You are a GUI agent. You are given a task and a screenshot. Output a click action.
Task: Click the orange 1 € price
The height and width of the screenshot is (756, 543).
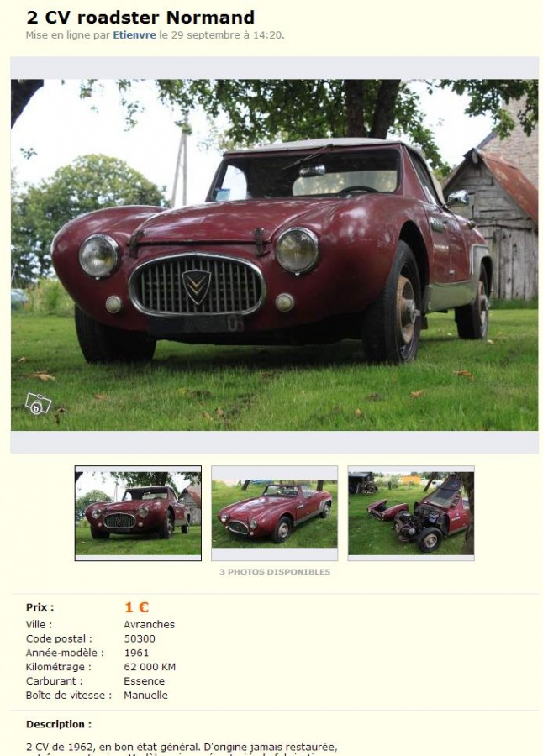pyautogui.click(x=137, y=607)
